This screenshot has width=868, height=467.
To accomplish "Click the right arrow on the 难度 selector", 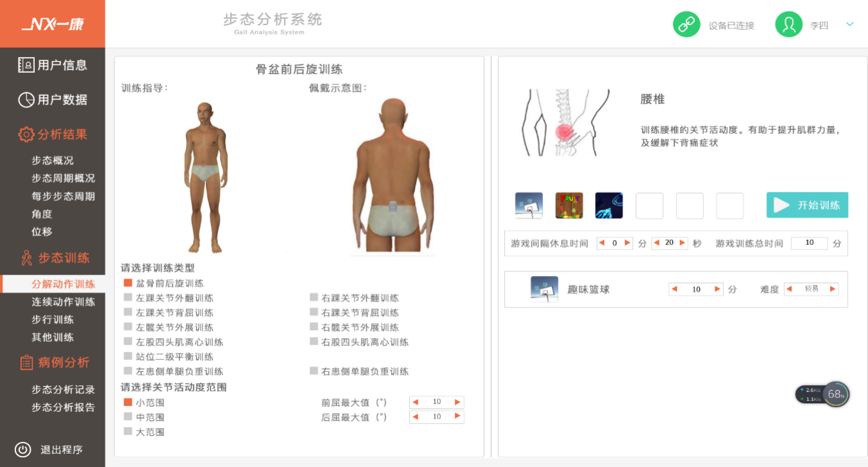I will click(833, 289).
